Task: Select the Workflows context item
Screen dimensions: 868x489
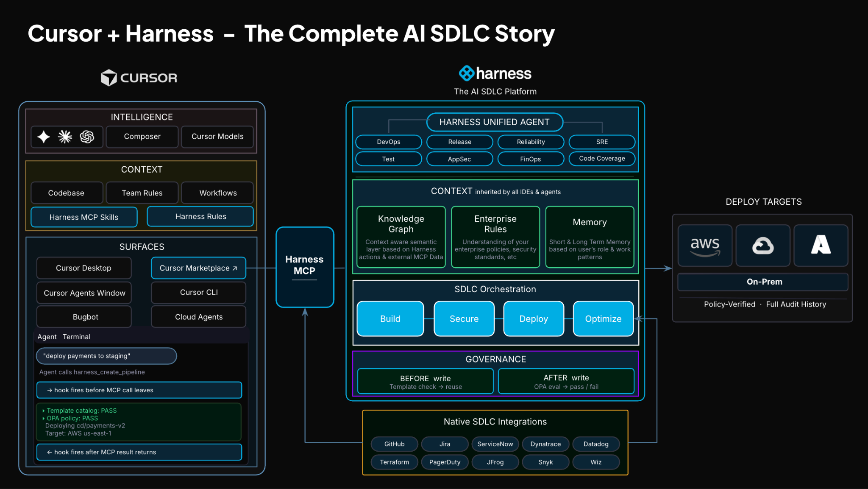Action: coord(217,193)
